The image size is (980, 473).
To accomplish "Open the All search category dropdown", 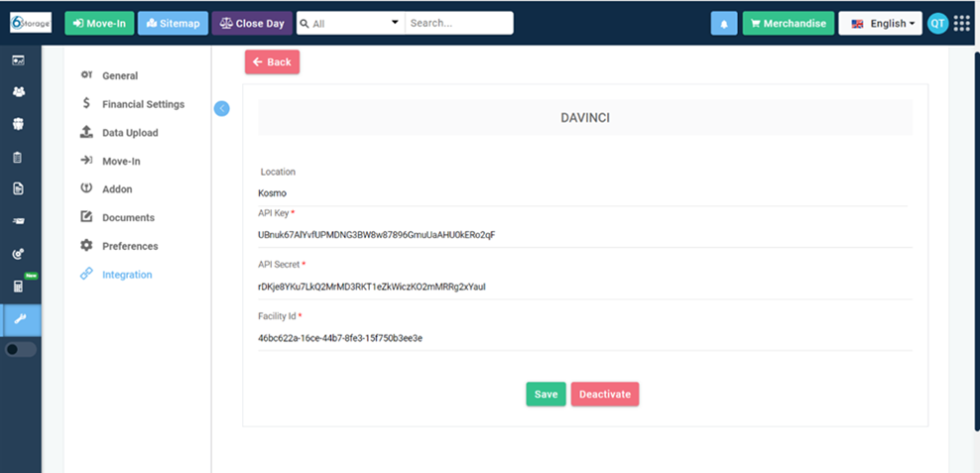I will click(350, 23).
